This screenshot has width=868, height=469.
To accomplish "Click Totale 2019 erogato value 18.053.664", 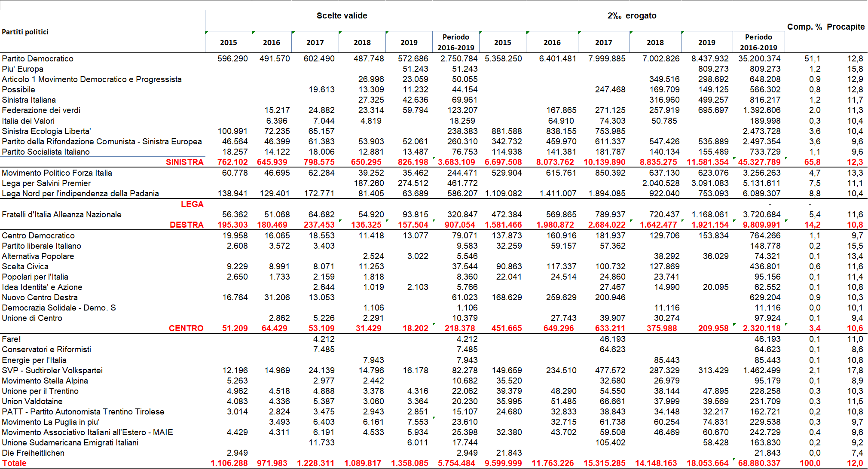I will pyautogui.click(x=707, y=463).
